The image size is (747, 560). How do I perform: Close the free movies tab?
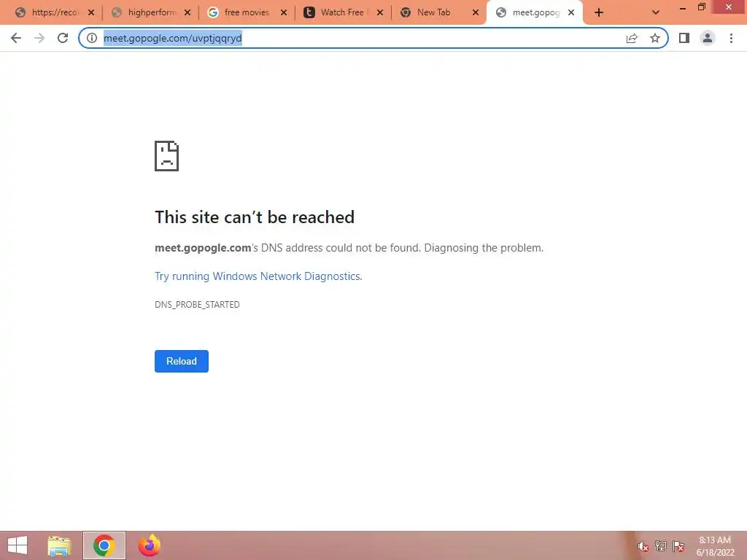tap(284, 13)
